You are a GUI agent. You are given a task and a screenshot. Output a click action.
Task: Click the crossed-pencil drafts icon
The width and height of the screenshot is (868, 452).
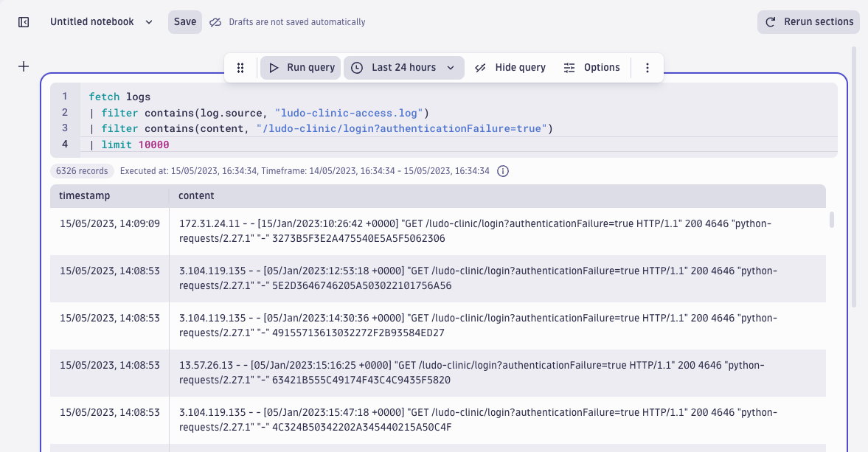point(215,21)
